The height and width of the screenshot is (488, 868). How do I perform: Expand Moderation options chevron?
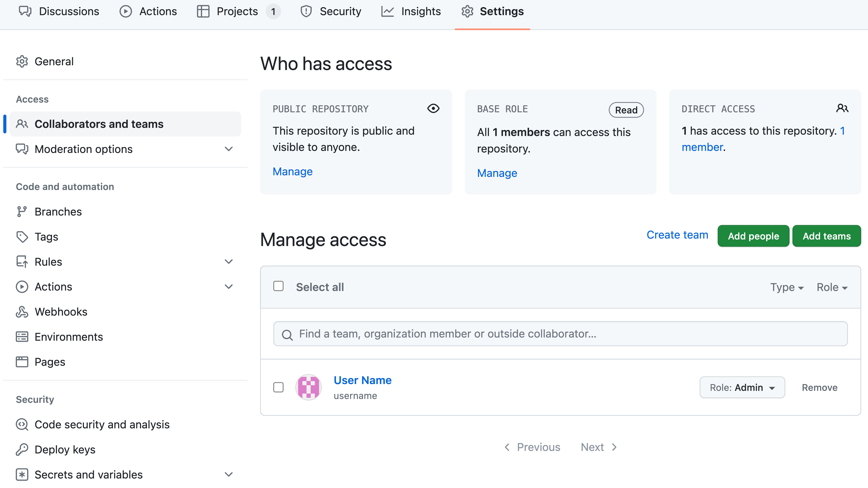click(229, 149)
